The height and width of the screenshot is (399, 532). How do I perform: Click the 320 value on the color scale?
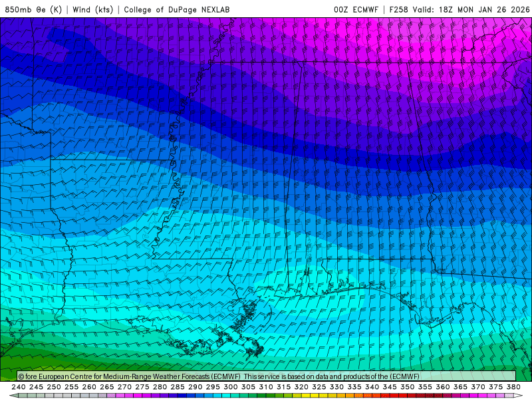click(301, 387)
